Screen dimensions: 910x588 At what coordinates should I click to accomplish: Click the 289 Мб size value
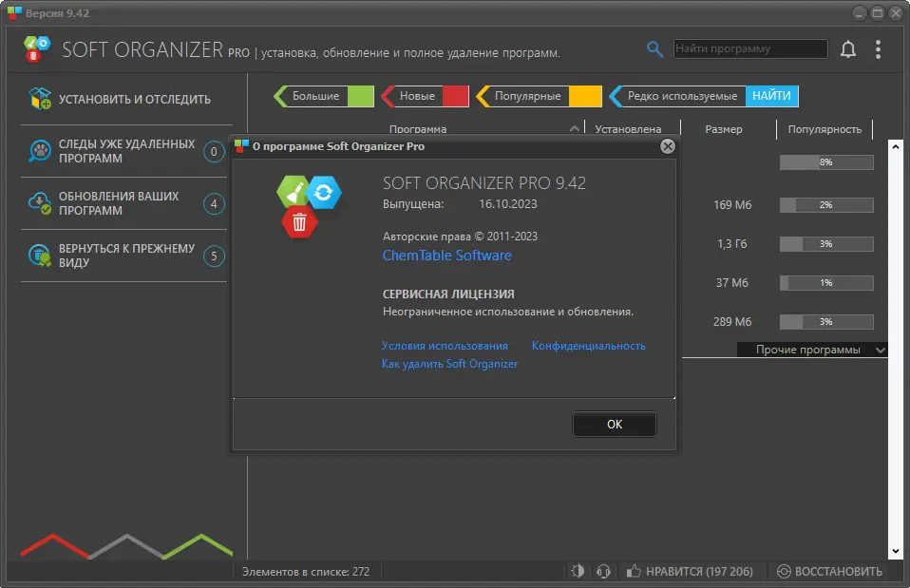[732, 322]
